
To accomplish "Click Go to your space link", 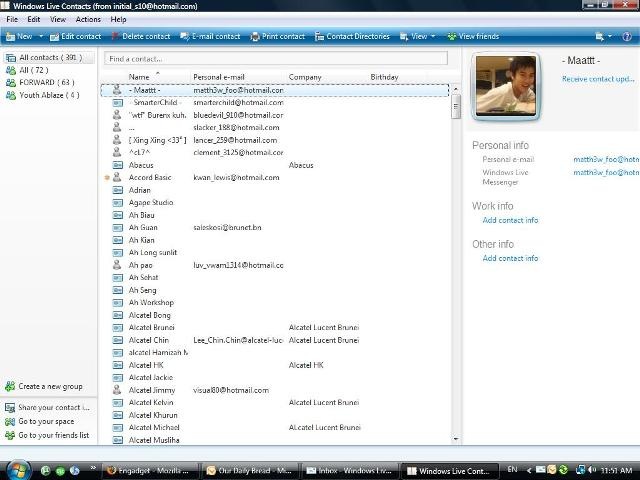I will 40,421.
